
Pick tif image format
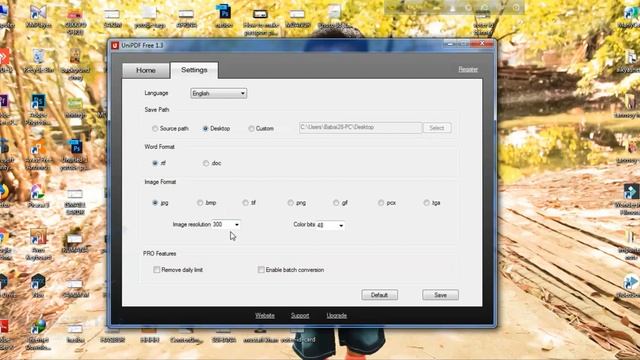(249, 203)
